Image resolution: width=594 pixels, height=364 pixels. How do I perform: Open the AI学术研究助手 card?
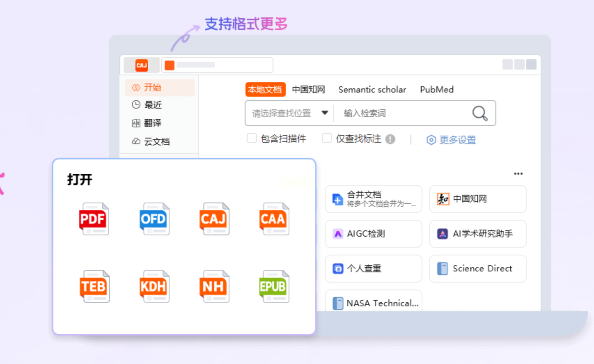(x=478, y=234)
